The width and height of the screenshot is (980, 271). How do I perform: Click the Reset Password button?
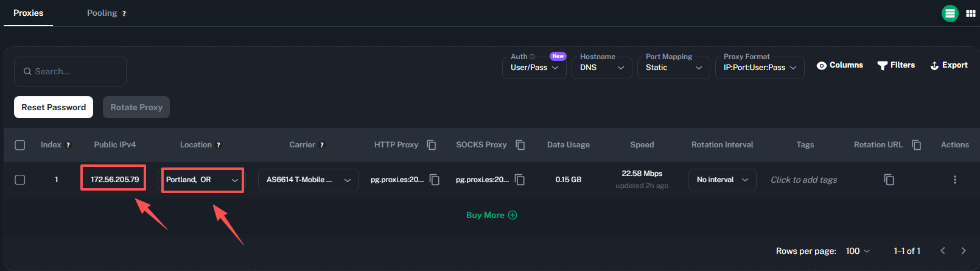click(x=54, y=107)
